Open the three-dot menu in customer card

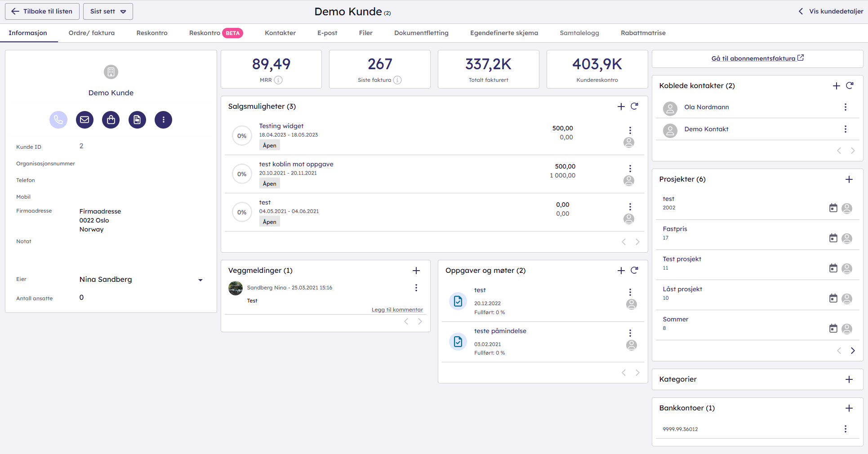click(163, 120)
